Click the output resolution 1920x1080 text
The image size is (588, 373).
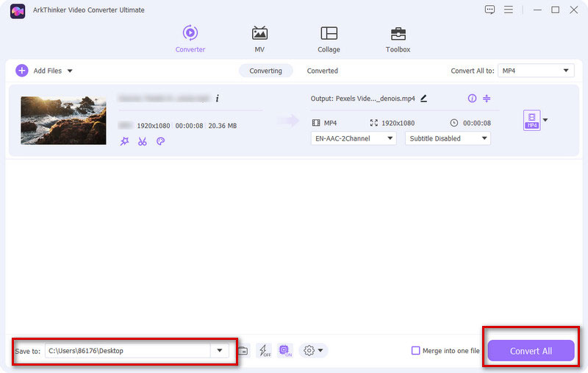click(x=398, y=123)
